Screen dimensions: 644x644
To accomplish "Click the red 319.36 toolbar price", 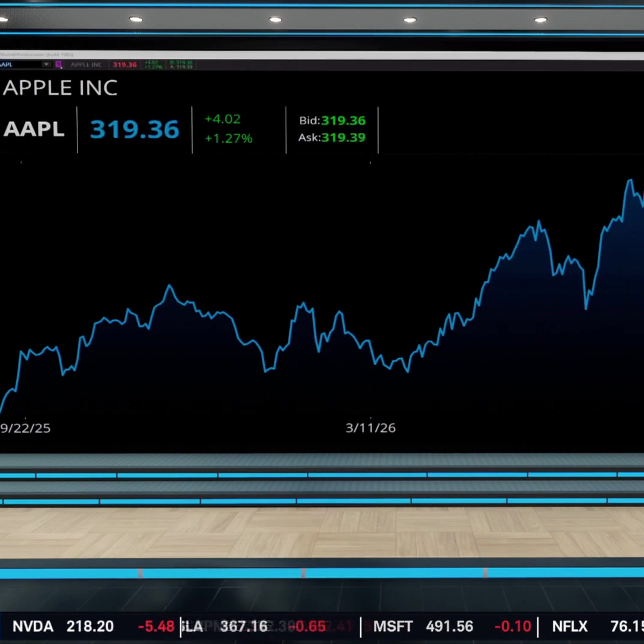I will (x=125, y=65).
